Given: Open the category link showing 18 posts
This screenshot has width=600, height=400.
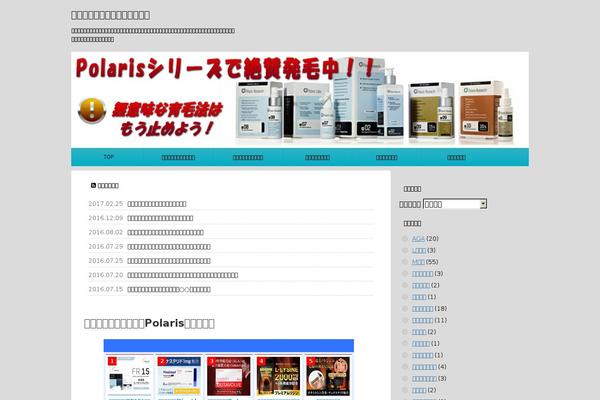Looking at the screenshot, I should tap(422, 309).
